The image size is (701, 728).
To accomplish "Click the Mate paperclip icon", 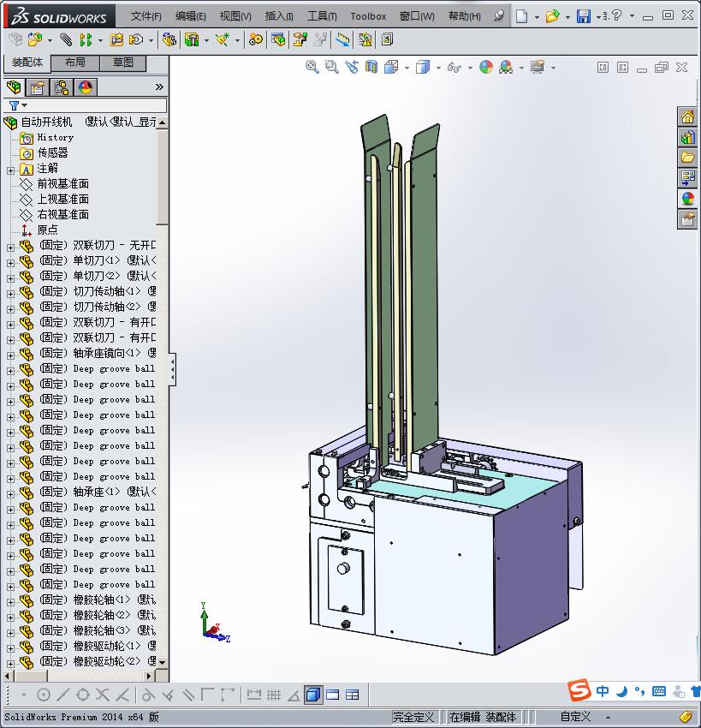I will pos(66,40).
